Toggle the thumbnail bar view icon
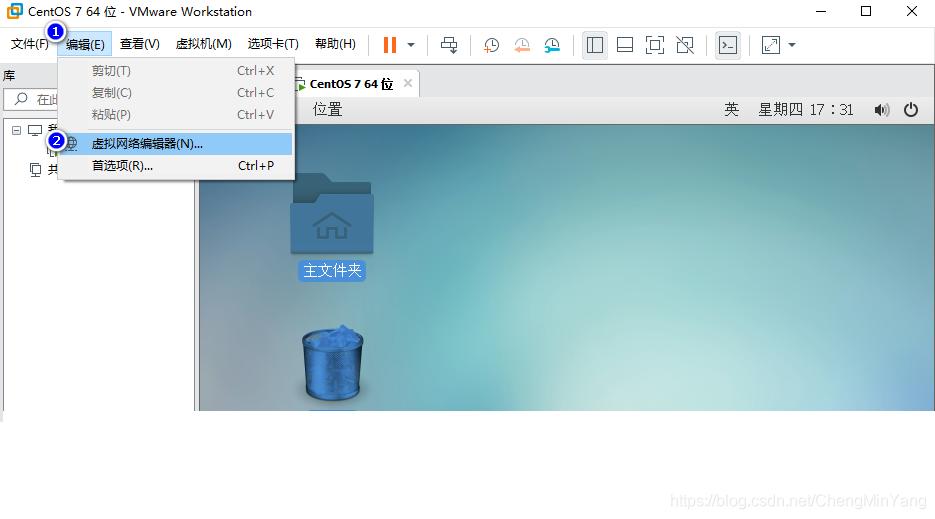Viewport: 935px width, 519px height. point(625,45)
